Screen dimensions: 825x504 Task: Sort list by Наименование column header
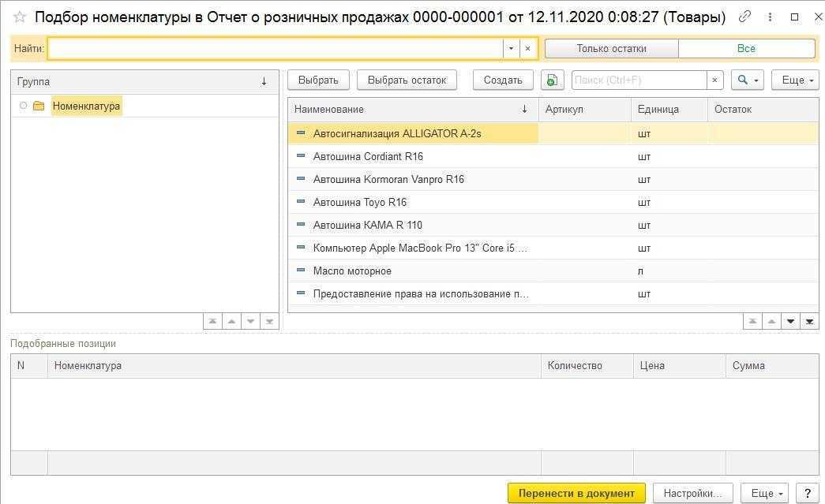pyautogui.click(x=411, y=109)
